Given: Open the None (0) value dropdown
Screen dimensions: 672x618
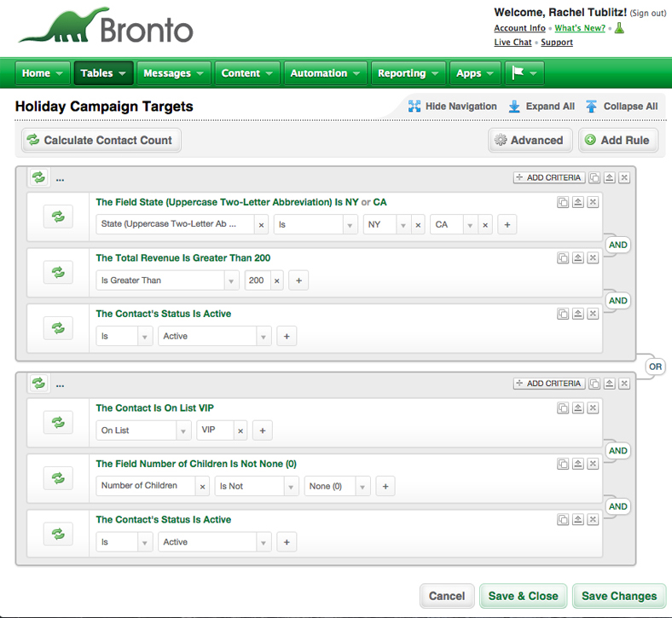Looking at the screenshot, I should click(338, 486).
